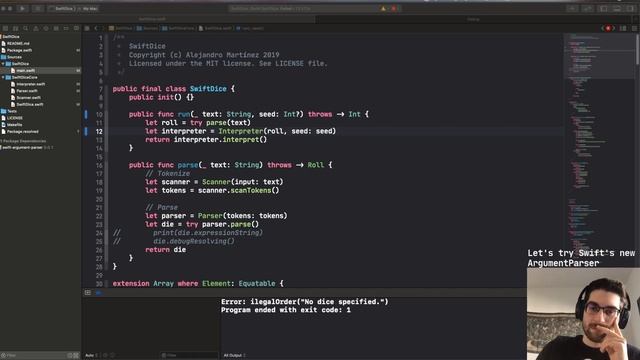Show the Source Control navigator
This screenshot has height=360, width=640.
(x=16, y=28)
